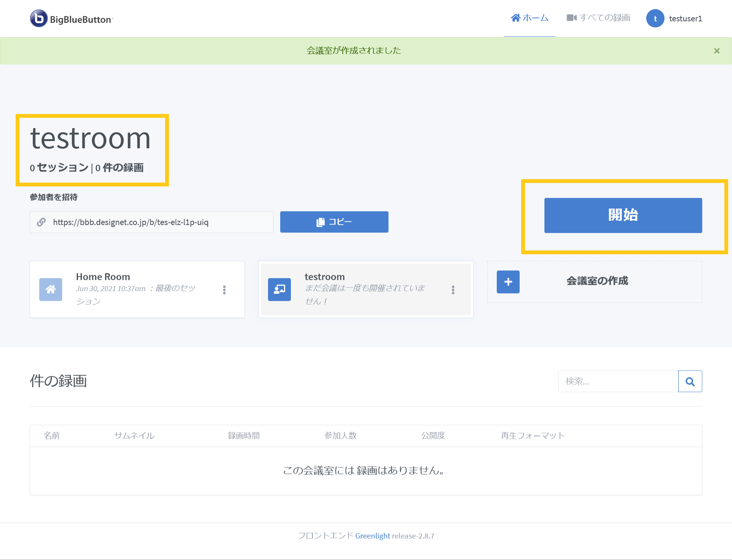Click the サムネイル column header
The height and width of the screenshot is (560, 732).
click(x=134, y=436)
